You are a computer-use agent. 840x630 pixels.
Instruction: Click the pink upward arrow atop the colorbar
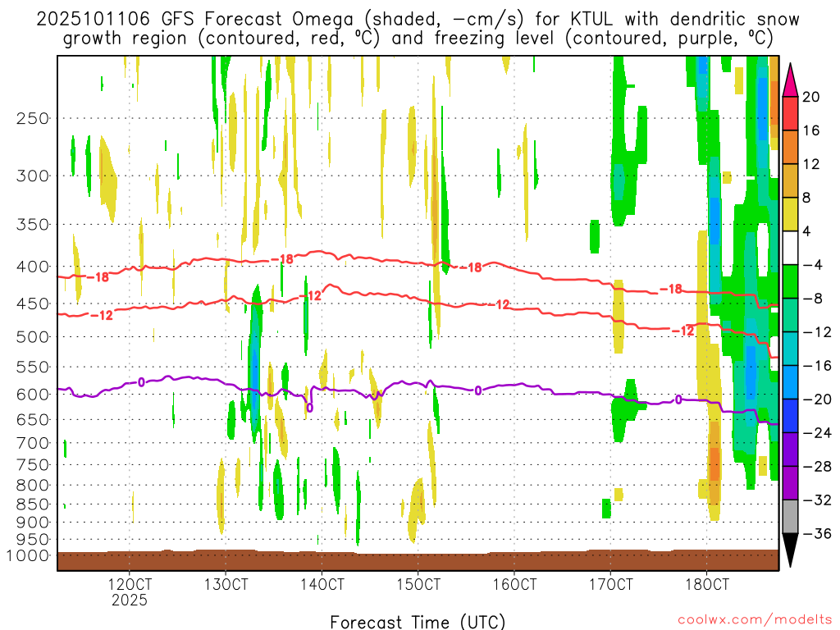pyautogui.click(x=790, y=80)
